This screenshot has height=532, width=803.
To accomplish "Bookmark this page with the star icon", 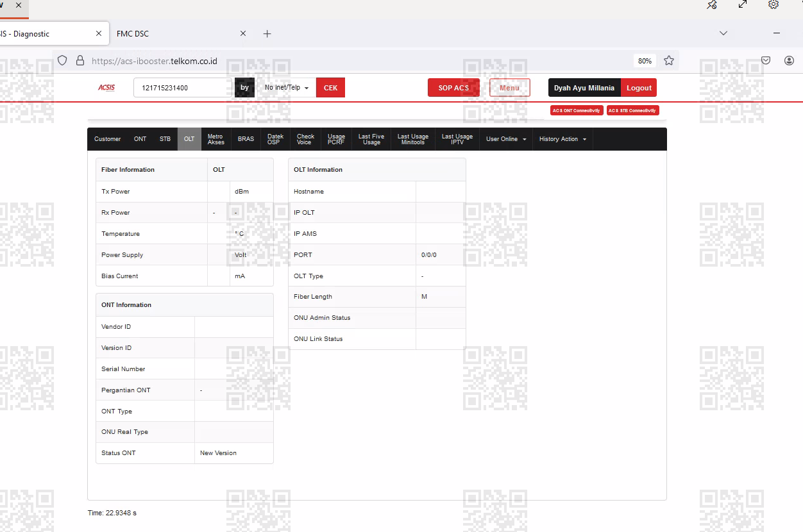I will pos(669,60).
